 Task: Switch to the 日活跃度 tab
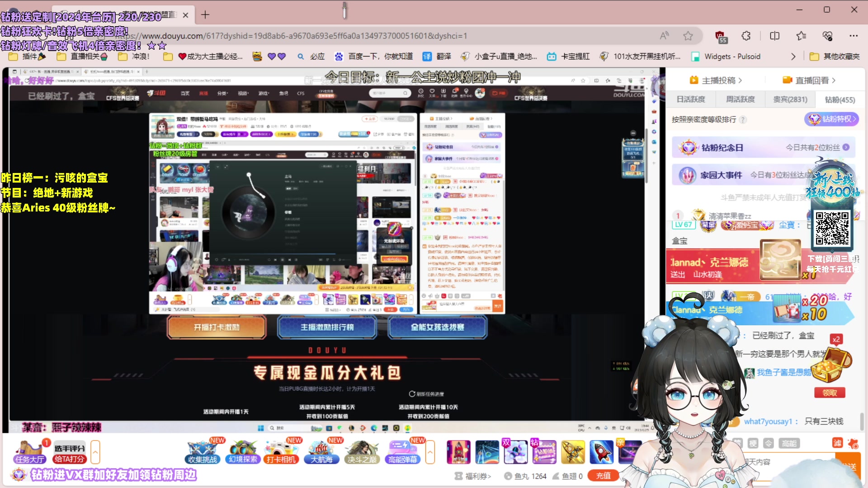[691, 99]
